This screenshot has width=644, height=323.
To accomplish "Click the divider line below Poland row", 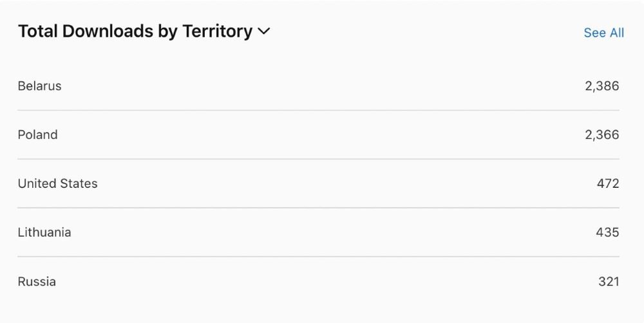I will click(318, 159).
